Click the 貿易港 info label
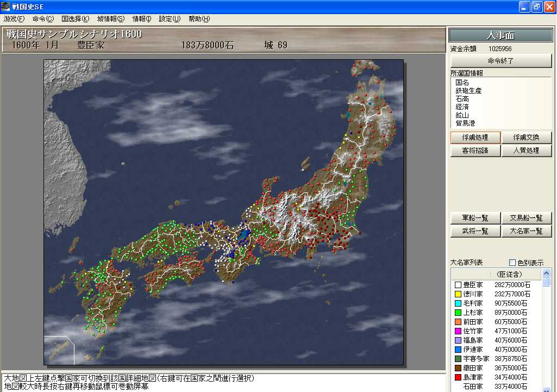 [465, 123]
